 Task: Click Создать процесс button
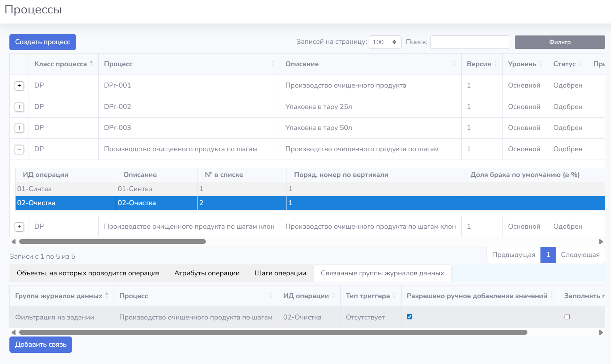pyautogui.click(x=43, y=42)
